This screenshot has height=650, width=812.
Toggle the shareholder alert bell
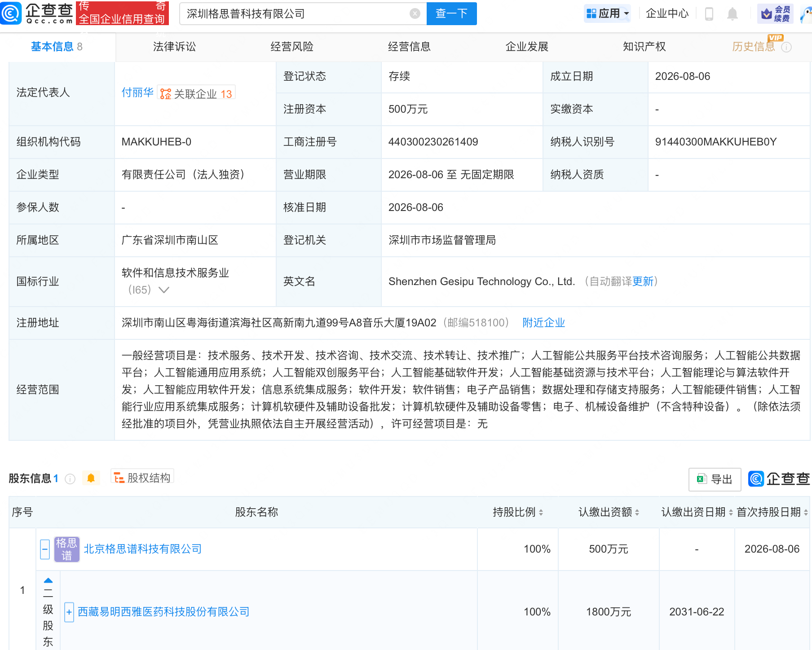coord(91,479)
